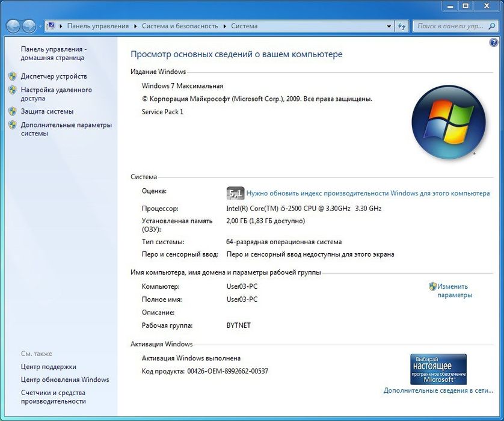Open Центр поддержки link
Image resolution: width=504 pixels, height=421 pixels.
point(49,367)
